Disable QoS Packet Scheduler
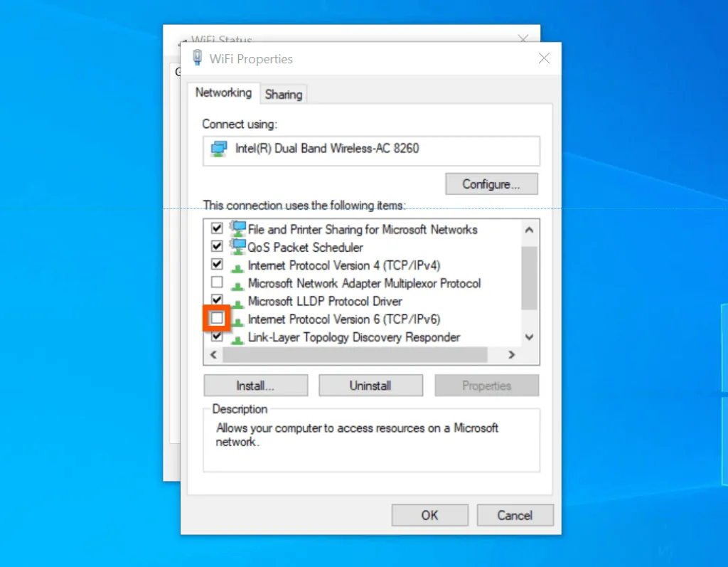Image resolution: width=728 pixels, height=567 pixels. click(x=217, y=246)
